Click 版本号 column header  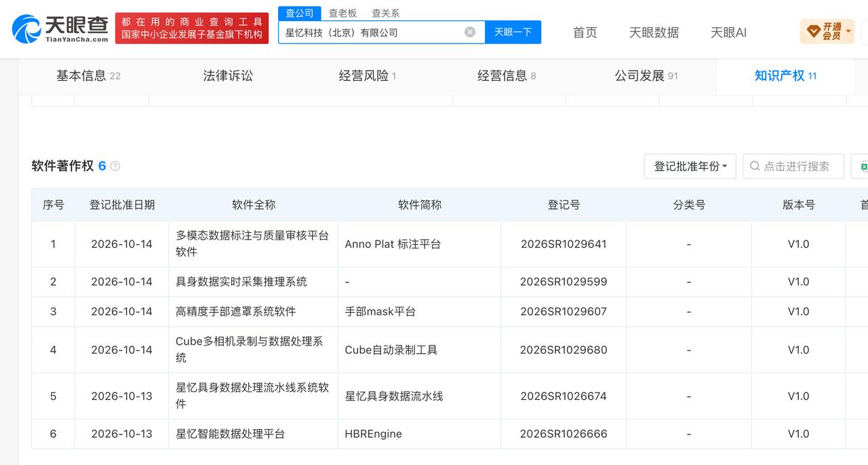click(x=799, y=204)
